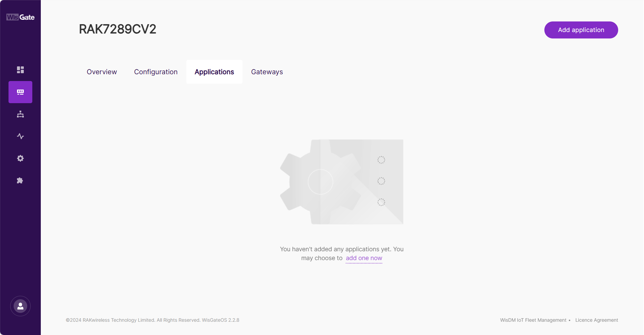644x335 pixels.
Task: Open the settings gear icon in sidebar
Action: (20, 158)
